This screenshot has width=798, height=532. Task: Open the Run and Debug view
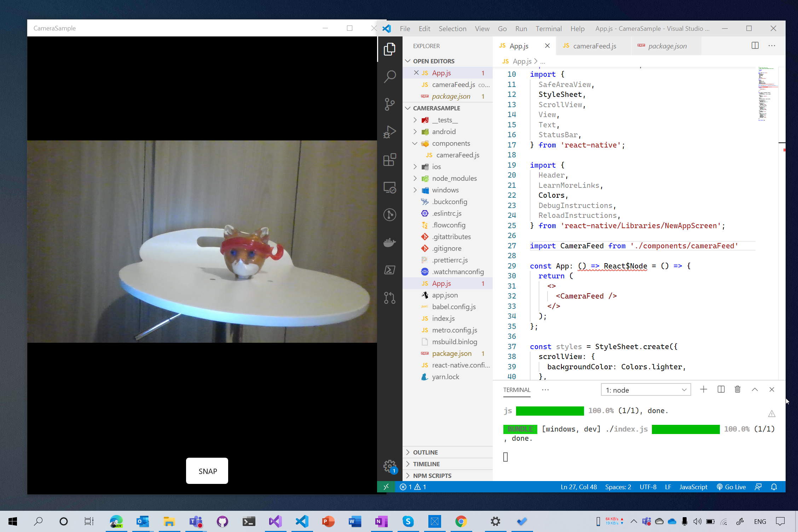click(389, 132)
